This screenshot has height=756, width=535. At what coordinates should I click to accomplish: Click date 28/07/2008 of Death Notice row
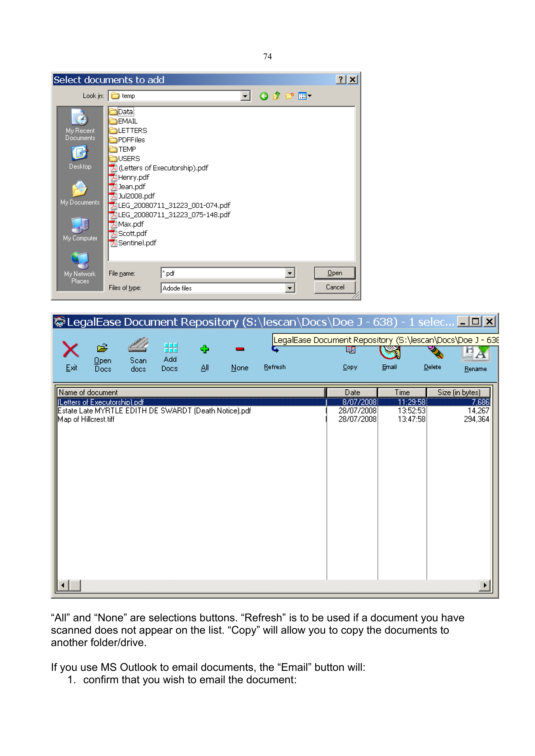point(358,411)
